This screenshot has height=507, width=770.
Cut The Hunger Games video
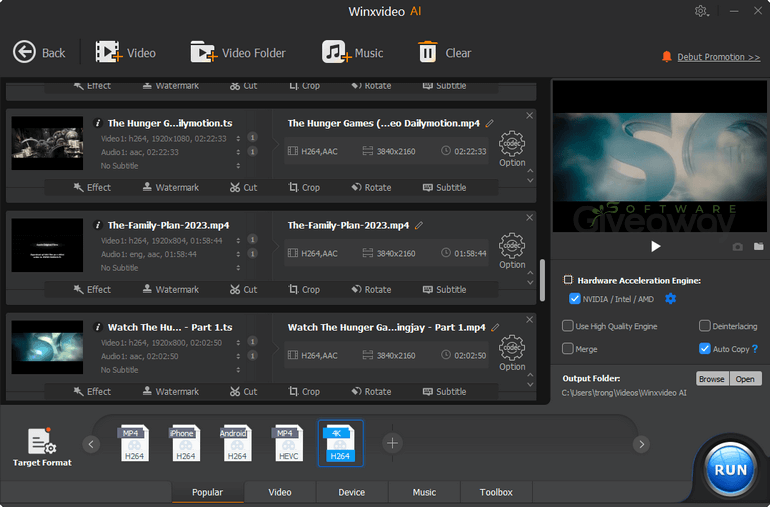(243, 188)
